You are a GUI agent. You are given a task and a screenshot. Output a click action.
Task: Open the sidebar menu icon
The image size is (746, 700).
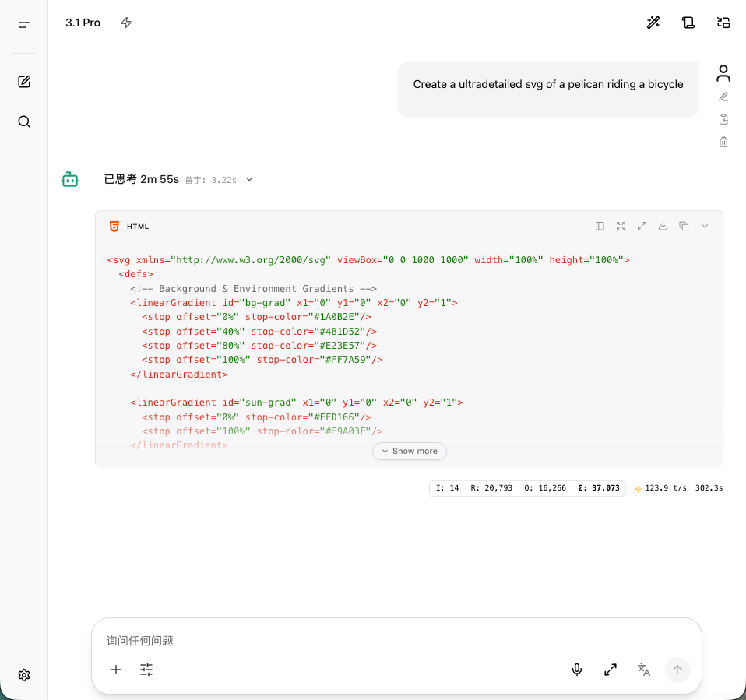(24, 25)
